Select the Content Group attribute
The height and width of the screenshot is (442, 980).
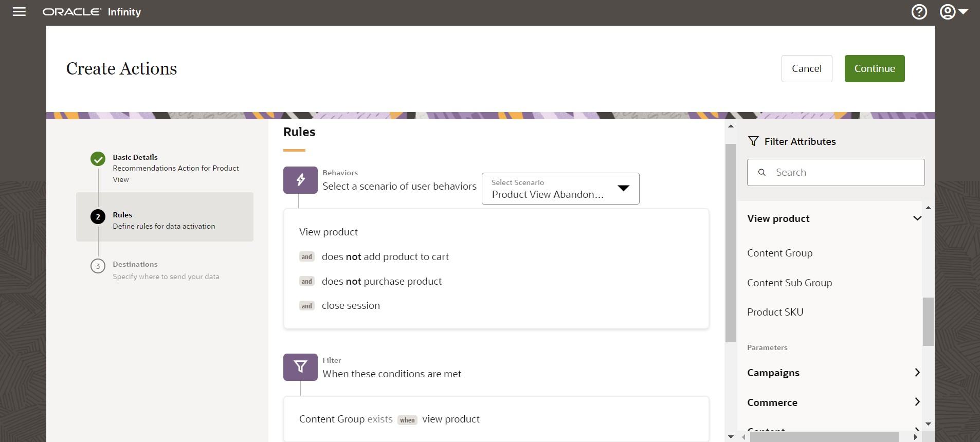tap(779, 253)
